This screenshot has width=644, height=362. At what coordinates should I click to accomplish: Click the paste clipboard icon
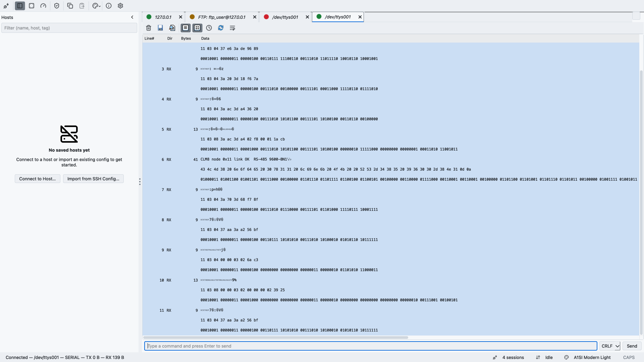(82, 6)
